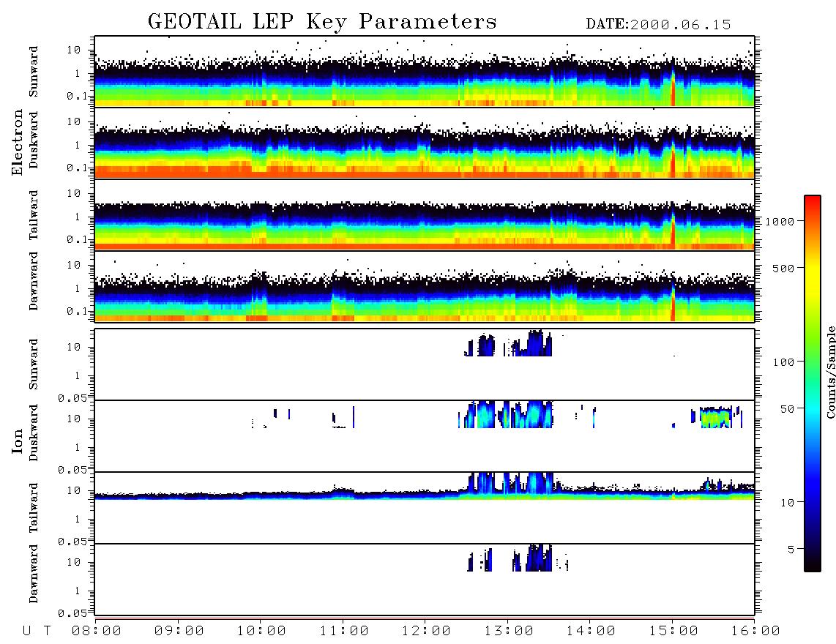Select the "50" color bar tick label
The image size is (836, 644).
pos(787,409)
